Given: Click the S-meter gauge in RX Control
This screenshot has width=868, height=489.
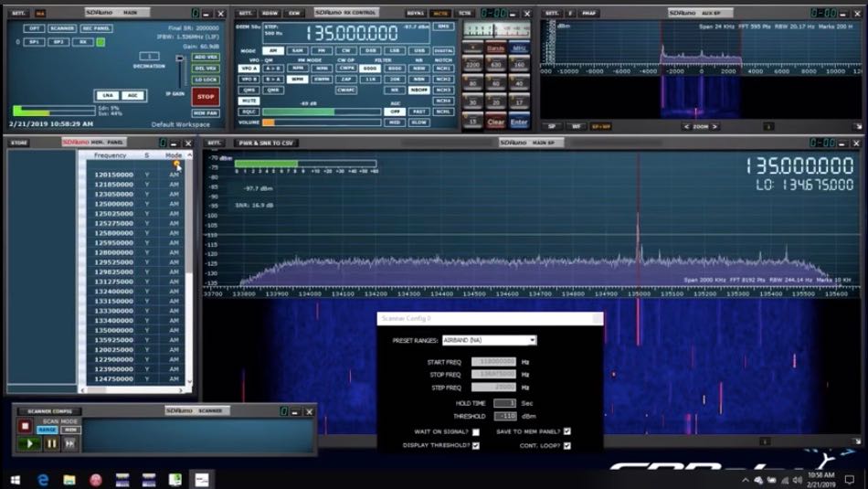Looking at the screenshot, I should click(x=496, y=30).
